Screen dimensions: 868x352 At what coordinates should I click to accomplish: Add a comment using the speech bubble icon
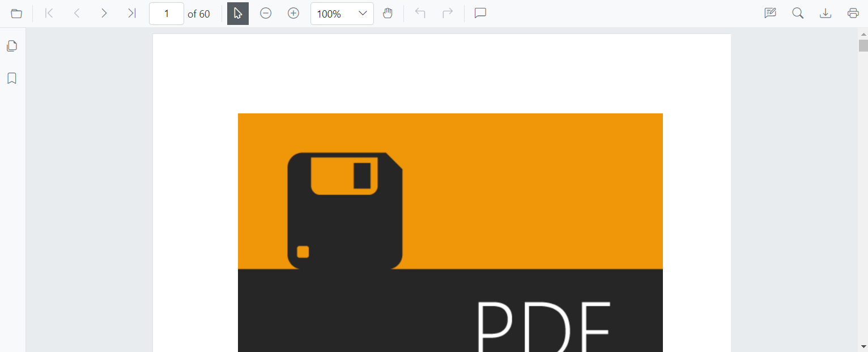pos(480,14)
